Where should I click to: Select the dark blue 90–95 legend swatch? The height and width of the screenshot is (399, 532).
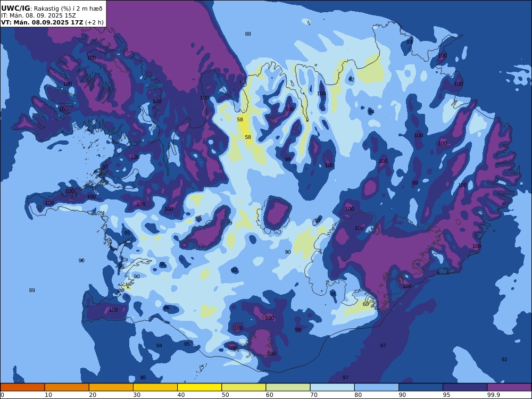coord(421,387)
